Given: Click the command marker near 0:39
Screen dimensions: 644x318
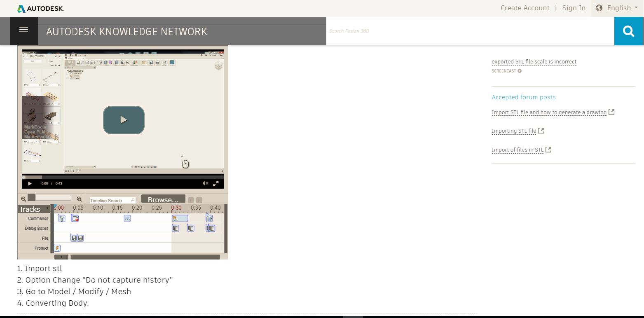Looking at the screenshot, I should coord(209,218).
